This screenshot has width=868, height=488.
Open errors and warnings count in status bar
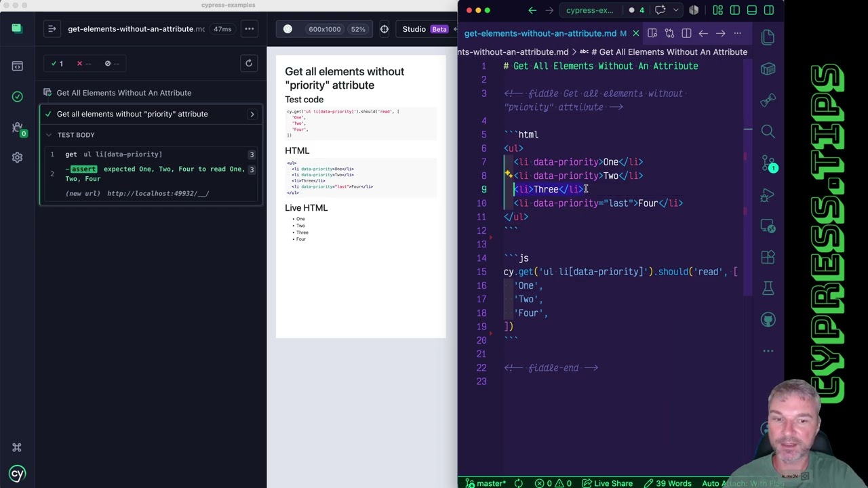click(x=553, y=483)
